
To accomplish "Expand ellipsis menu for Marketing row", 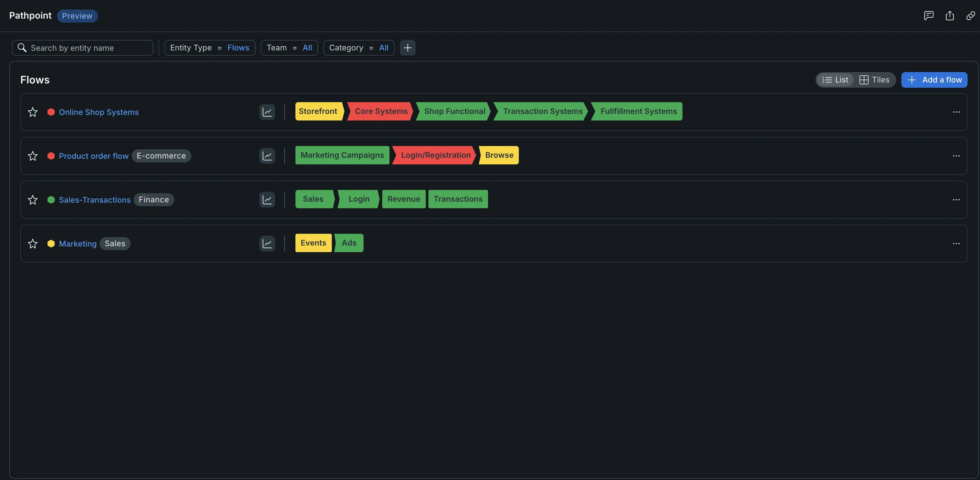I will [956, 243].
